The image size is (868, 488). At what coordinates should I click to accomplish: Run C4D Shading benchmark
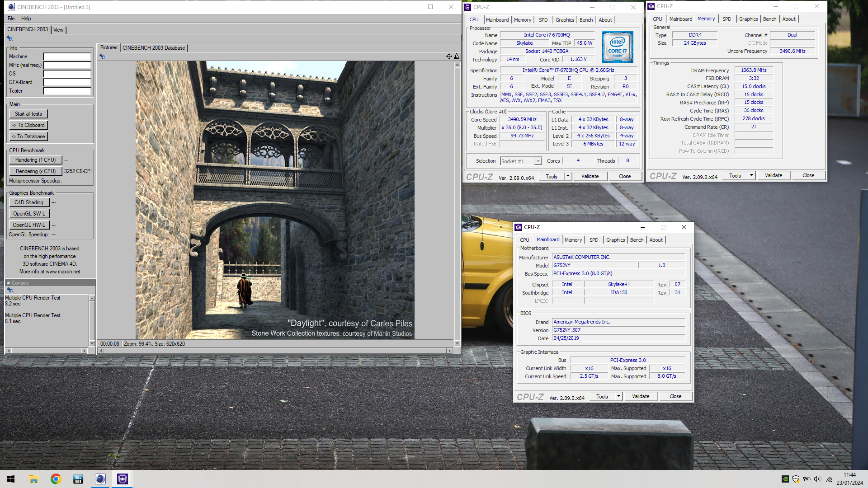[x=29, y=202]
